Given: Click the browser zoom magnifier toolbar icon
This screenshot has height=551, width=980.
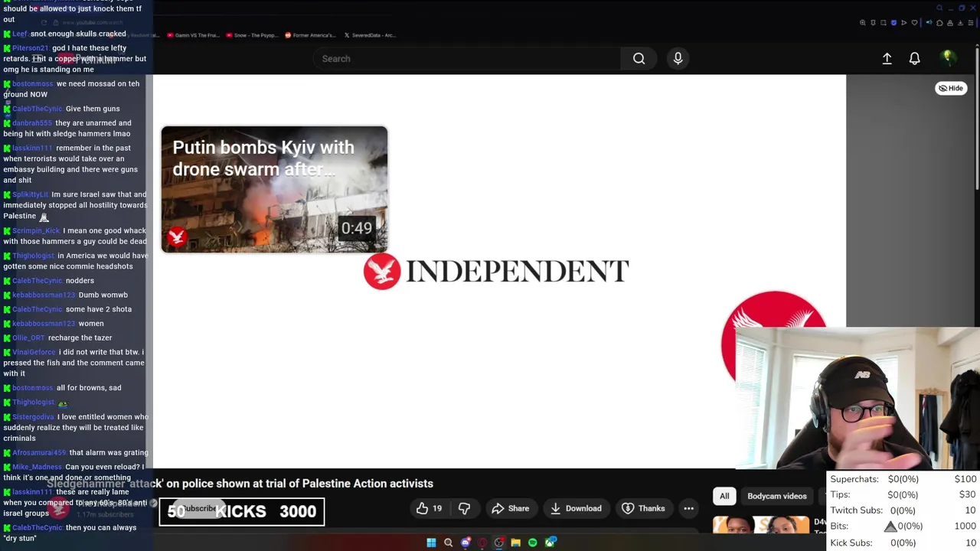Looking at the screenshot, I should pyautogui.click(x=863, y=23).
